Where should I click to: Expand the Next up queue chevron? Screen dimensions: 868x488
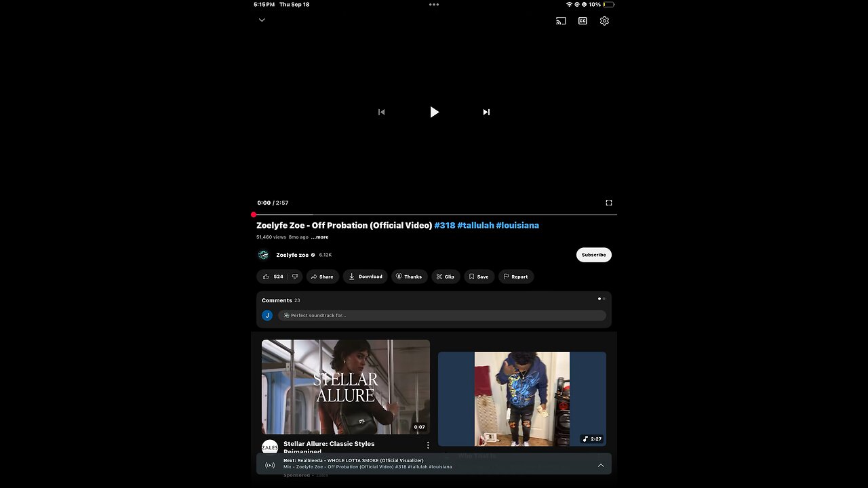[x=601, y=465]
